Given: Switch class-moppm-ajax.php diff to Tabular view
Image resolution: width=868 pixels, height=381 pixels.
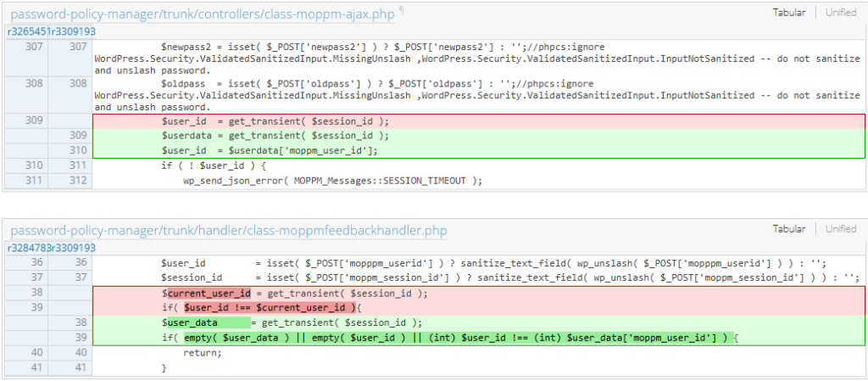Looking at the screenshot, I should pos(790,13).
